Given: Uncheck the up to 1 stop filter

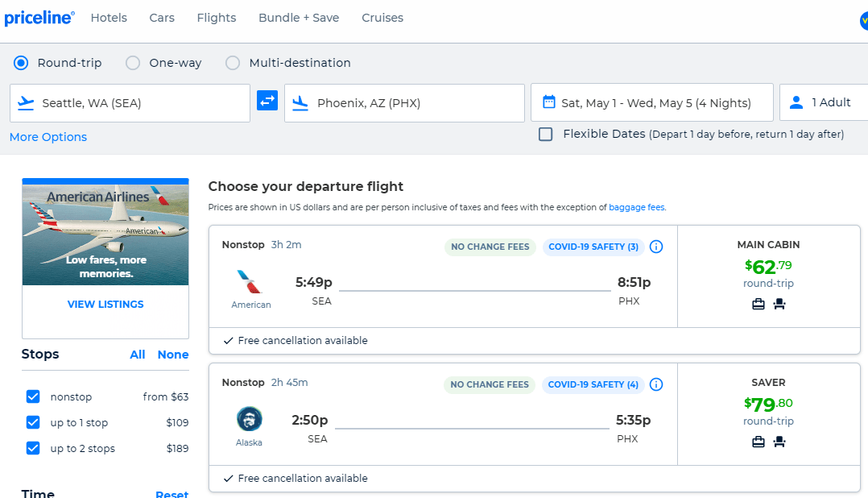Looking at the screenshot, I should tap(33, 422).
